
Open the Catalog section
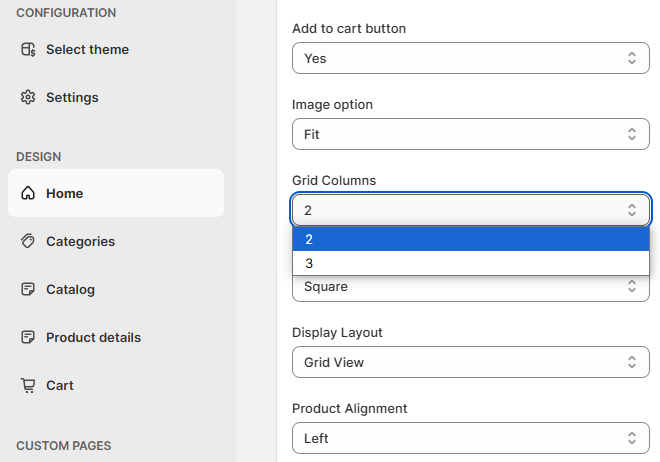(70, 289)
